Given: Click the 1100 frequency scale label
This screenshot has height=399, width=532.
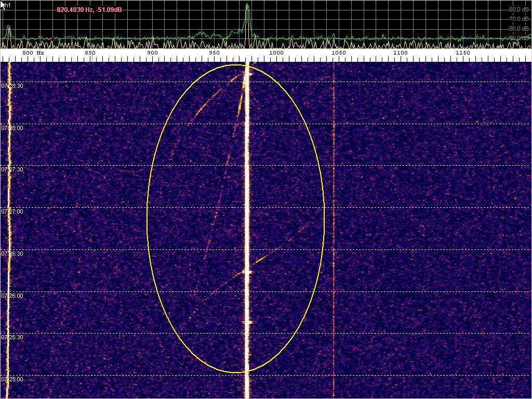Looking at the screenshot, I should tap(400, 53).
